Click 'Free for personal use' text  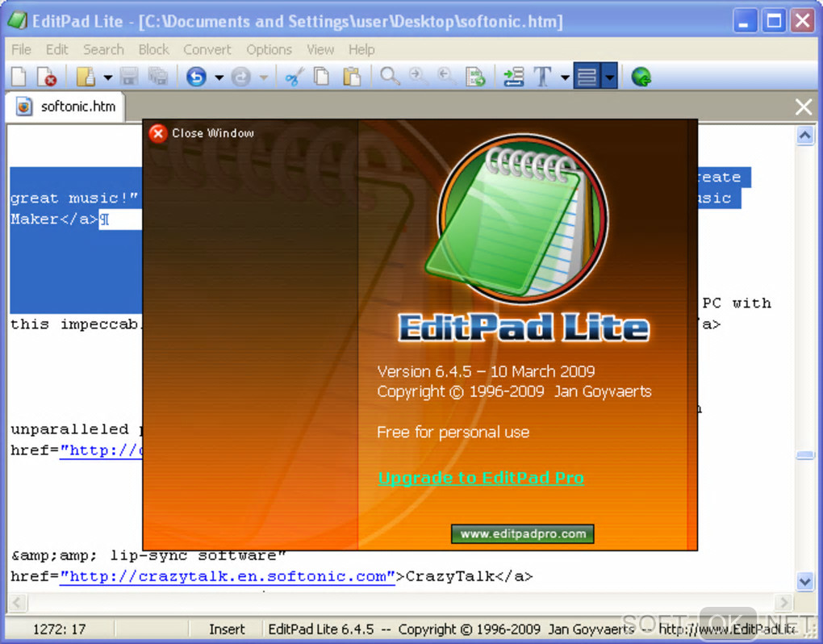coord(453,432)
